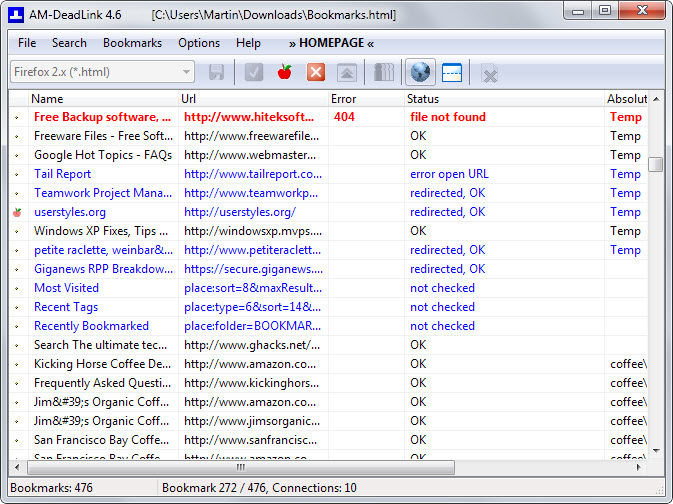Click the horizontal scrollbar right arrow
Image resolution: width=673 pixels, height=504 pixels.
[x=639, y=467]
